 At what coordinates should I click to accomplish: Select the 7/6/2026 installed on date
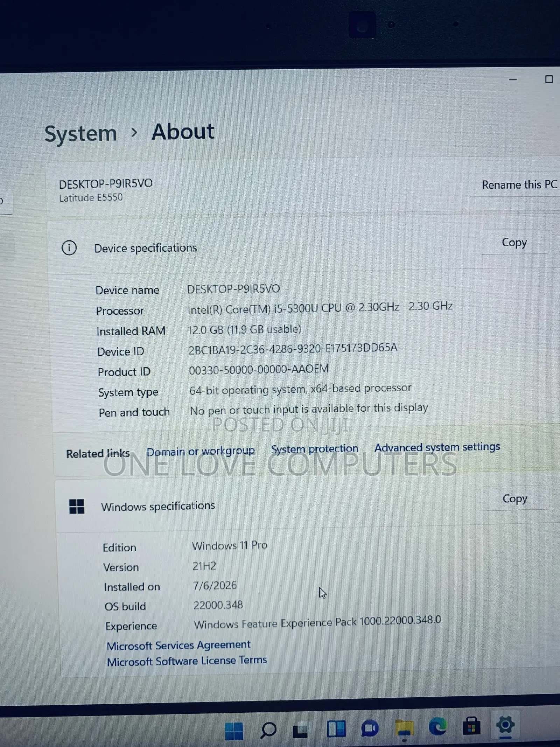click(x=215, y=585)
